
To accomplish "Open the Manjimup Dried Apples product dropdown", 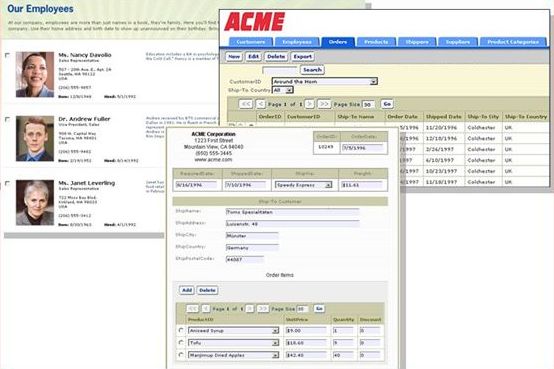I will [x=234, y=355].
